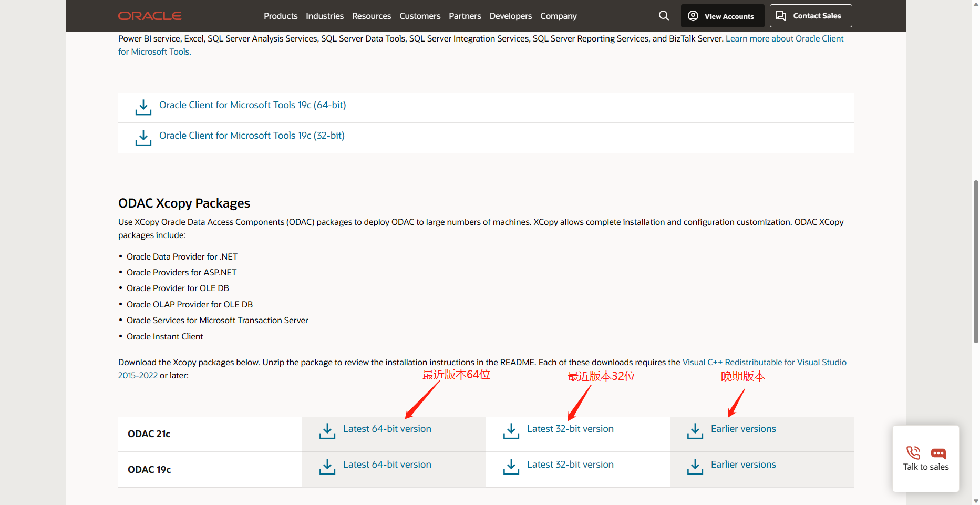Open the Learn more about Oracle Client link
This screenshot has height=505, width=980.
784,38
